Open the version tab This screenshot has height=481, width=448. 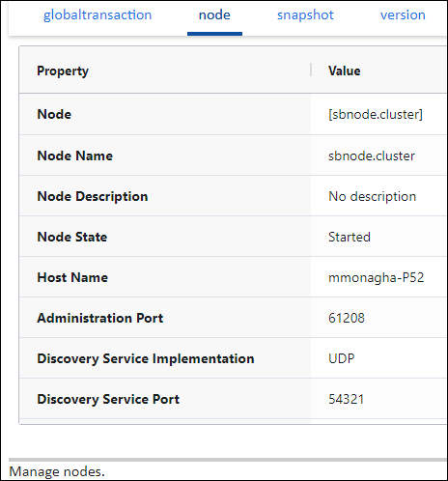[403, 15]
